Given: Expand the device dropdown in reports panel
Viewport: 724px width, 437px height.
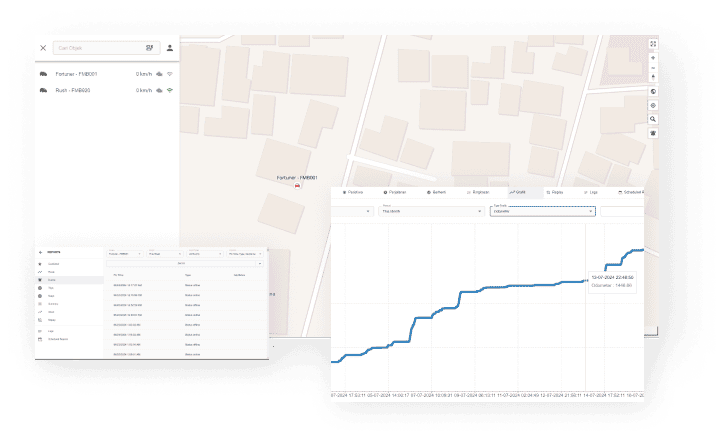Looking at the screenshot, I should (125, 254).
